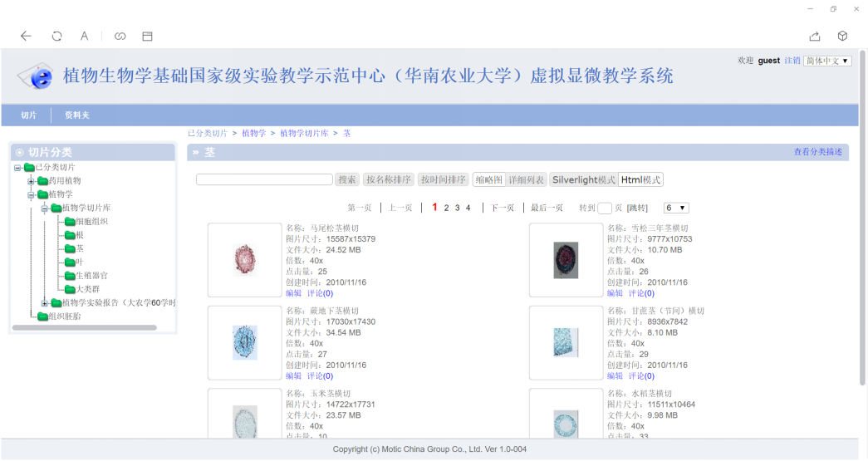Image resolution: width=868 pixels, height=461 pixels.
Task: Select the 根 folder icon
Action: (69, 235)
